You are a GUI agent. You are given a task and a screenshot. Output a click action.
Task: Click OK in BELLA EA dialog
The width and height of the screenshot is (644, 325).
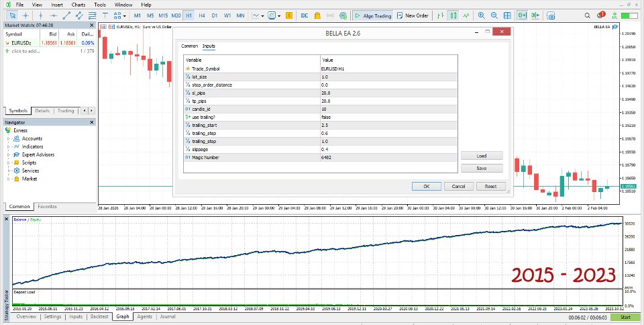coord(427,186)
